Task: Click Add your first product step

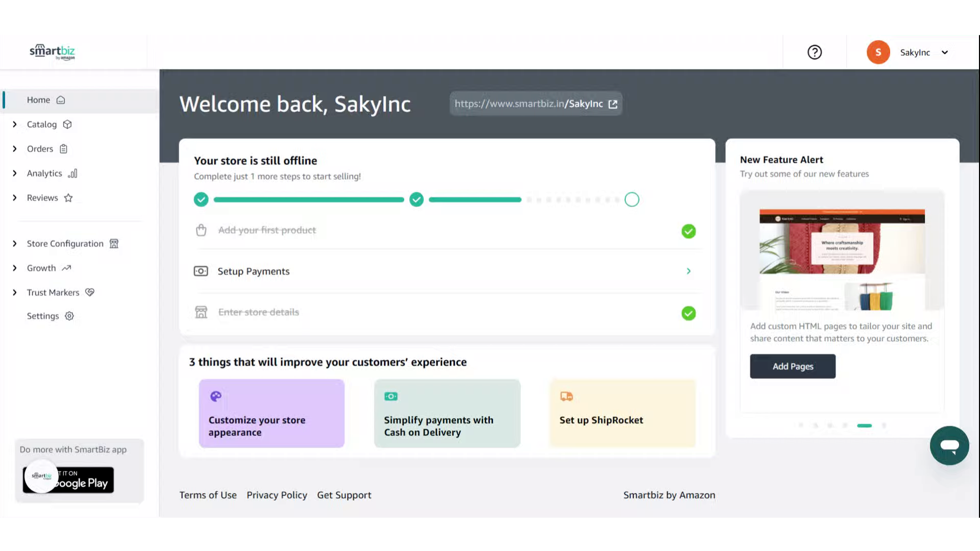Action: pos(267,230)
